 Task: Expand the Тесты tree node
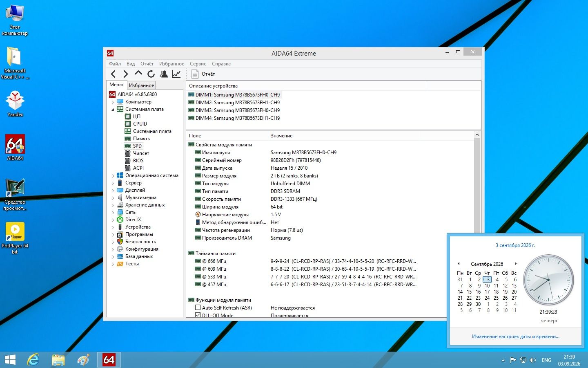click(113, 264)
